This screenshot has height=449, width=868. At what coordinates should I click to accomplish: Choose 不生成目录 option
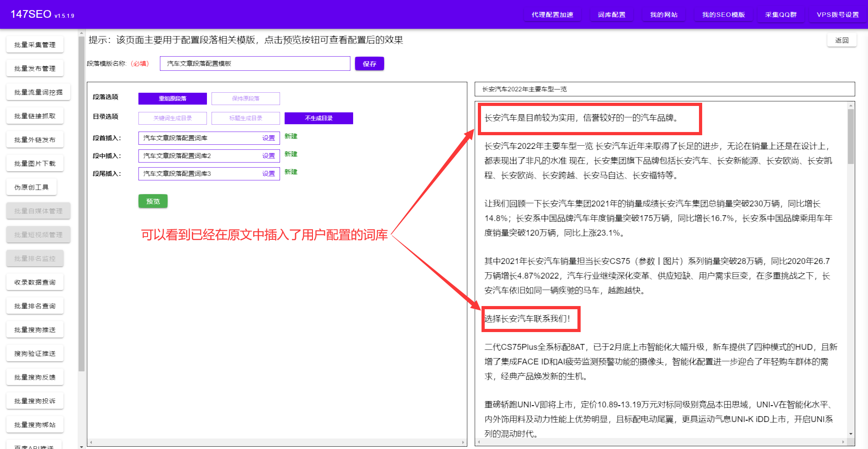pos(319,118)
